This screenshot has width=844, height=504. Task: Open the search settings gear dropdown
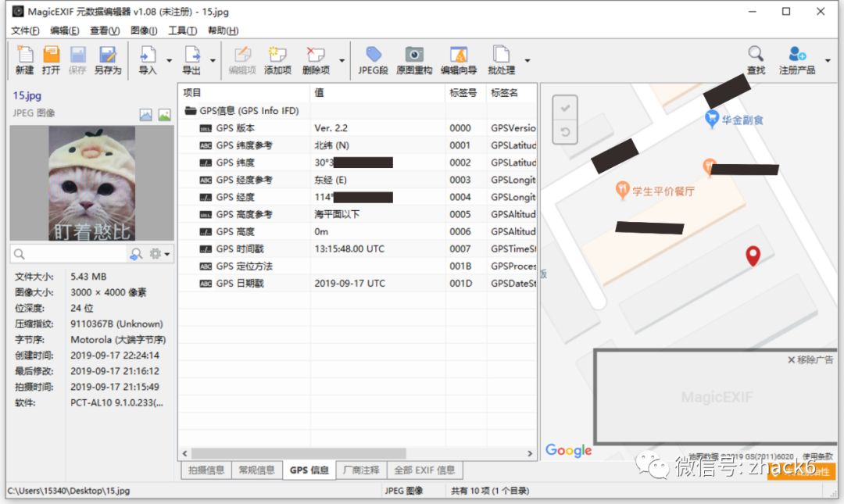tap(159, 254)
